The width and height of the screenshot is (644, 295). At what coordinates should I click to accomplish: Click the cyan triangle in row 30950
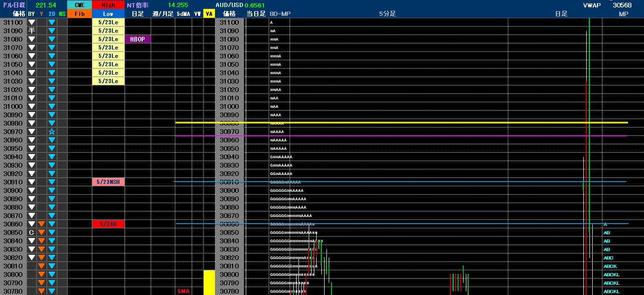(x=52, y=148)
